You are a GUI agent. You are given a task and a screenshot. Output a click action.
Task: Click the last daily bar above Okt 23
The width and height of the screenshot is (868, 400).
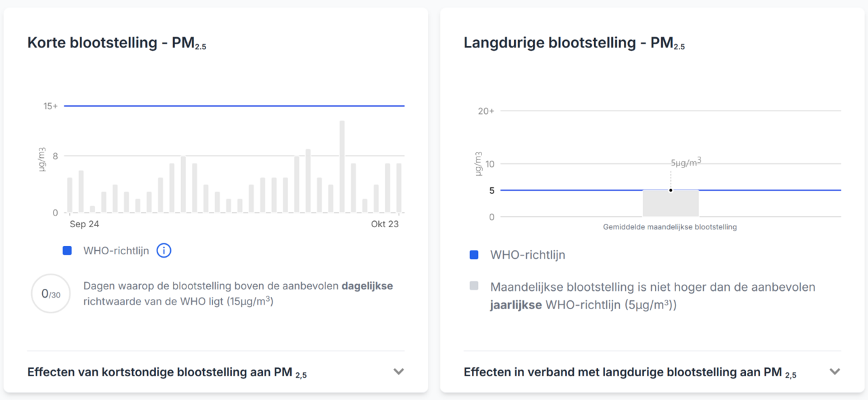399,188
